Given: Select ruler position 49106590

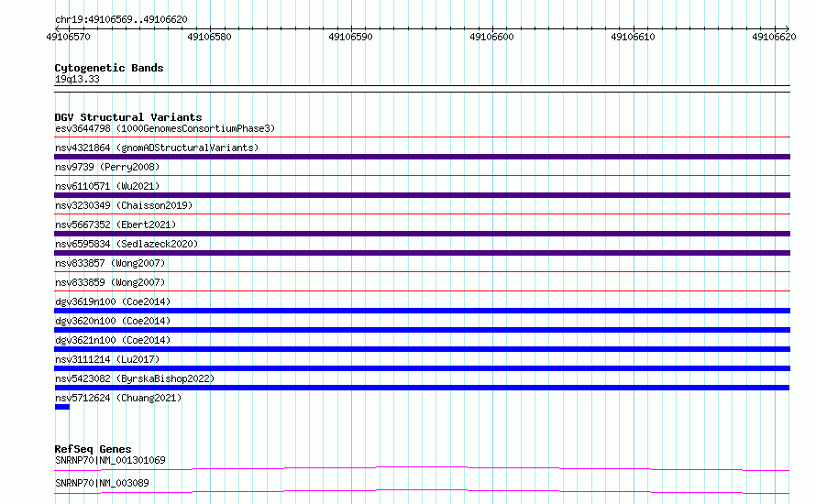Looking at the screenshot, I should tap(350, 37).
